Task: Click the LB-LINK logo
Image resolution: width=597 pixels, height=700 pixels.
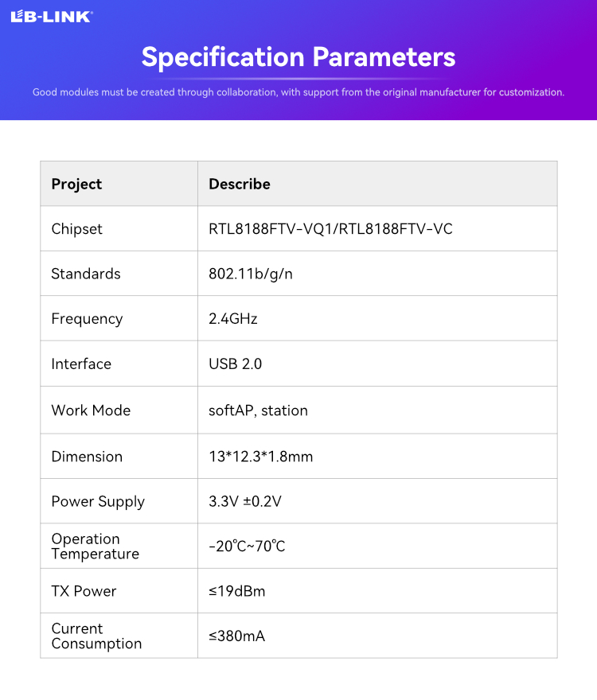Action: pos(52,17)
